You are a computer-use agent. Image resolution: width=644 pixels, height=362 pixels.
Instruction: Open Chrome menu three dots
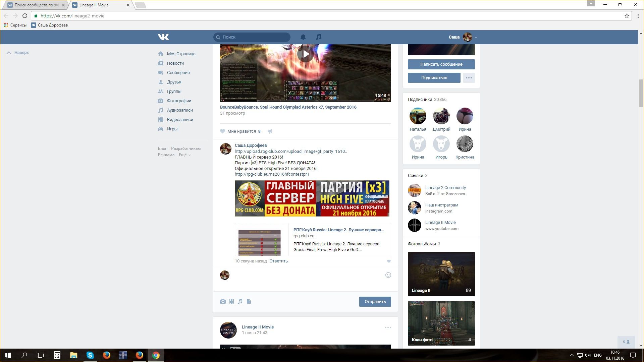pos(638,16)
